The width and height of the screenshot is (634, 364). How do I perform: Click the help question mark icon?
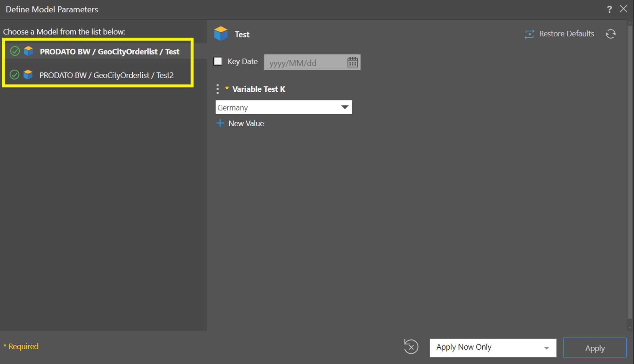click(609, 9)
